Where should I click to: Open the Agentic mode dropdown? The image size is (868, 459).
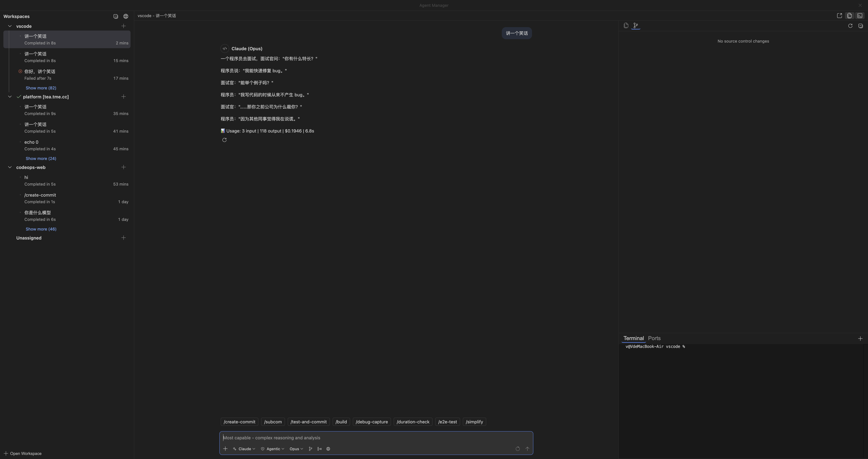coord(272,448)
